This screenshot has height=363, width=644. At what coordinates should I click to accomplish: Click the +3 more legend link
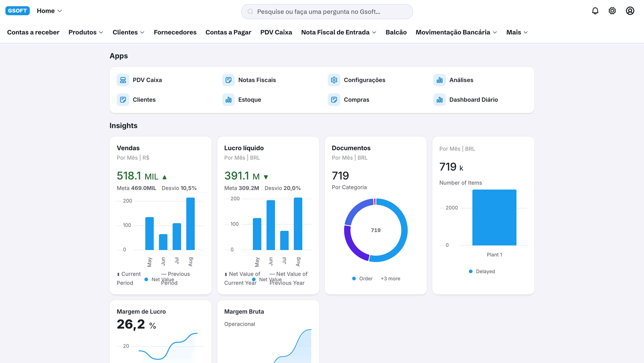(x=390, y=279)
